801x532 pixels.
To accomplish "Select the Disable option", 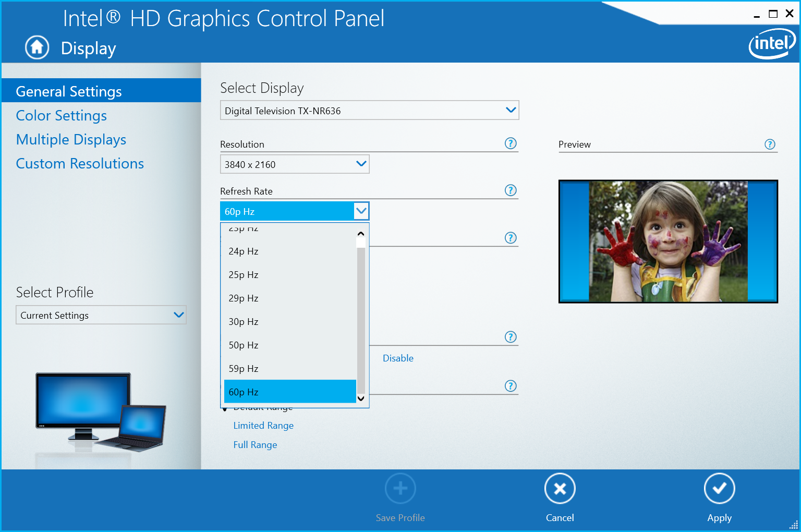I will [398, 358].
